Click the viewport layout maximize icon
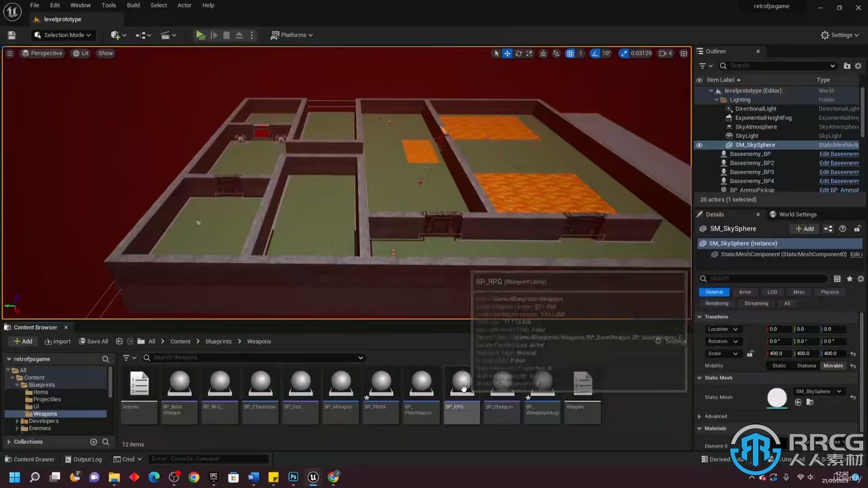Image resolution: width=868 pixels, height=488 pixels. (x=684, y=53)
